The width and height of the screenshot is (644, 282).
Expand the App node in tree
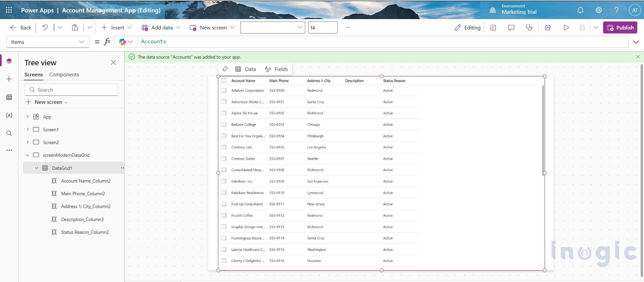(28, 117)
